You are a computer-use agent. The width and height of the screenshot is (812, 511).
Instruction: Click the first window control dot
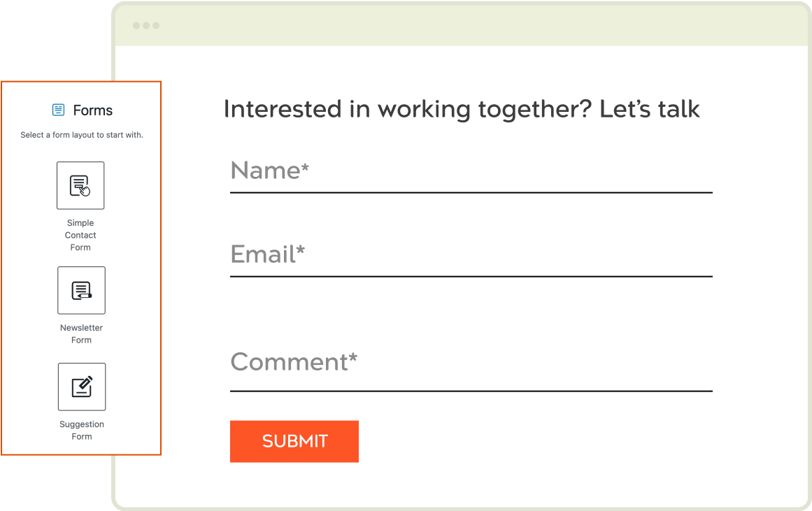pyautogui.click(x=136, y=26)
